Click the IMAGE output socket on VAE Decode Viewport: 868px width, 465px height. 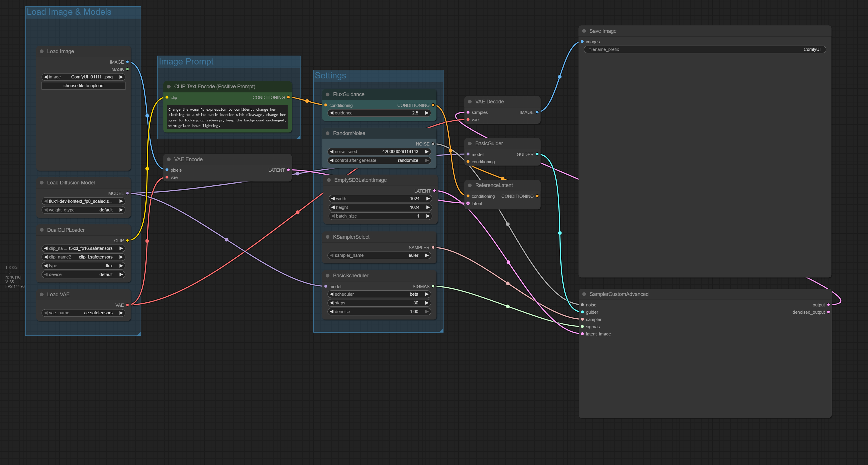coord(537,112)
